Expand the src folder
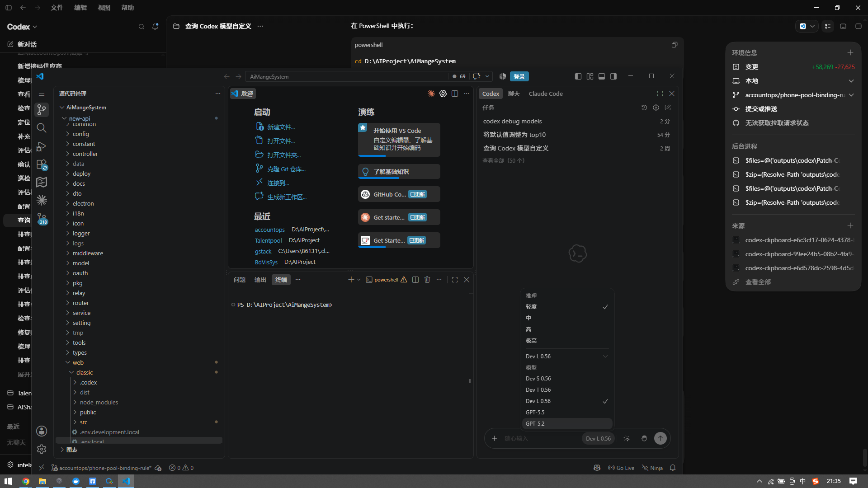 point(75,422)
